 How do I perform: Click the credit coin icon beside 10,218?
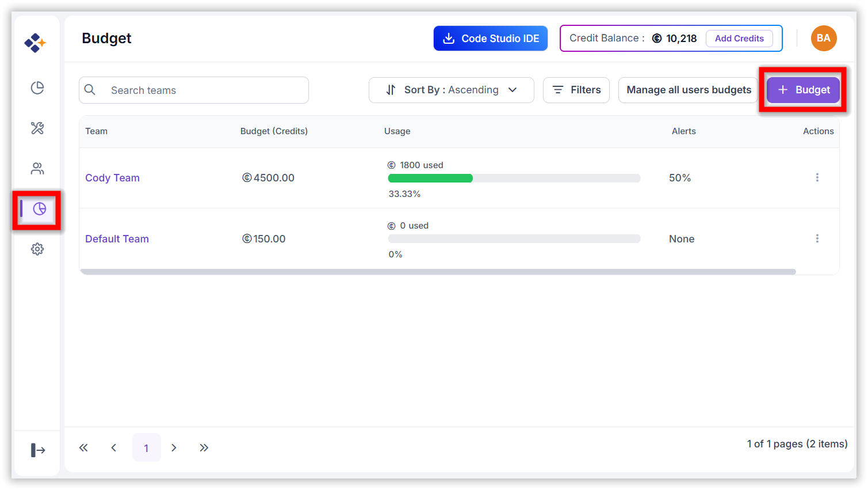(x=657, y=39)
